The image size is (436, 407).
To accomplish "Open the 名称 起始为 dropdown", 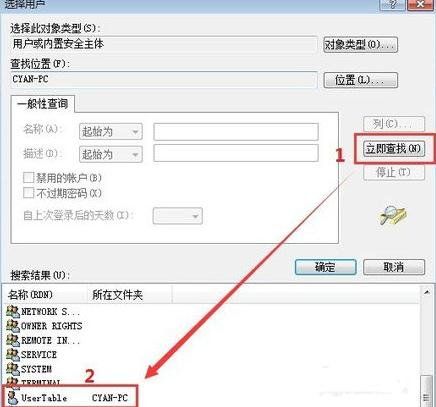I will (111, 132).
